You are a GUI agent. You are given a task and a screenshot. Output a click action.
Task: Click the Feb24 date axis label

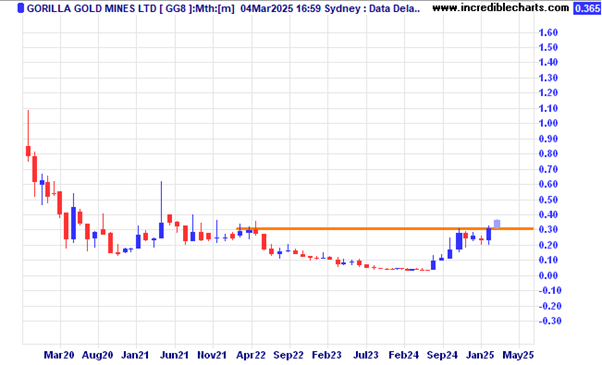click(404, 355)
